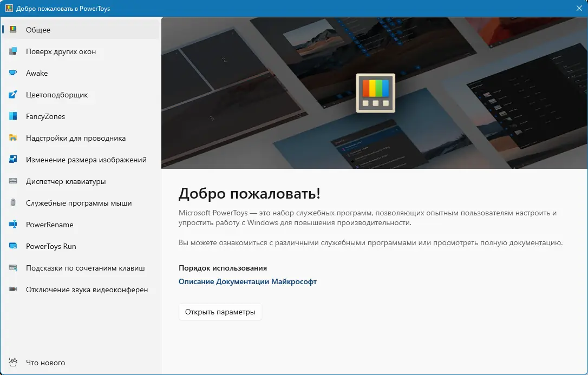Select Отключение звука видеоконференций entry
The image size is (588, 375).
pyautogui.click(x=81, y=290)
